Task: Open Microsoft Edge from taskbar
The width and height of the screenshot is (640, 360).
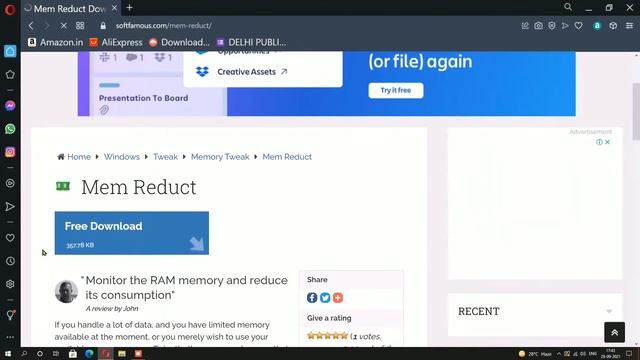Action: click(x=89, y=353)
